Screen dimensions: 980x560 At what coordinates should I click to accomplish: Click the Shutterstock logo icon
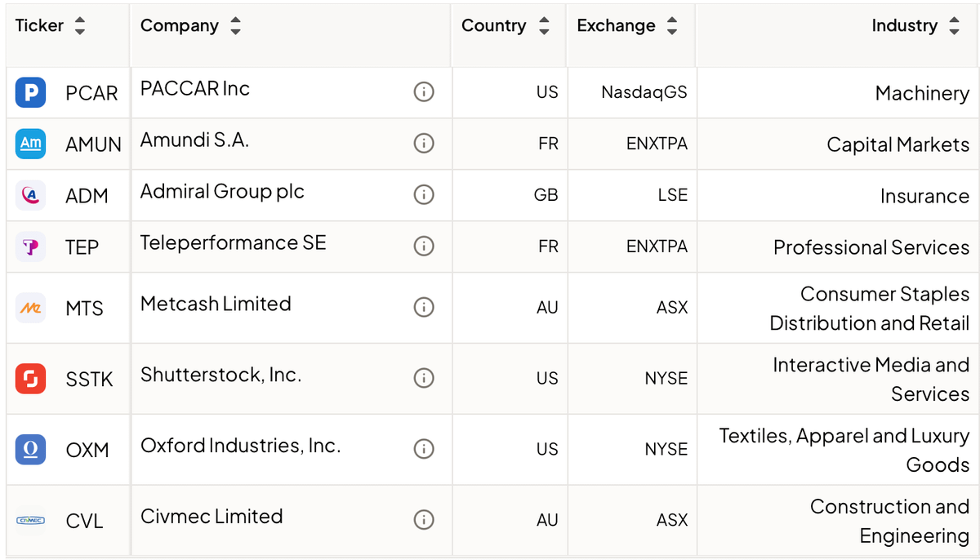pos(31,379)
